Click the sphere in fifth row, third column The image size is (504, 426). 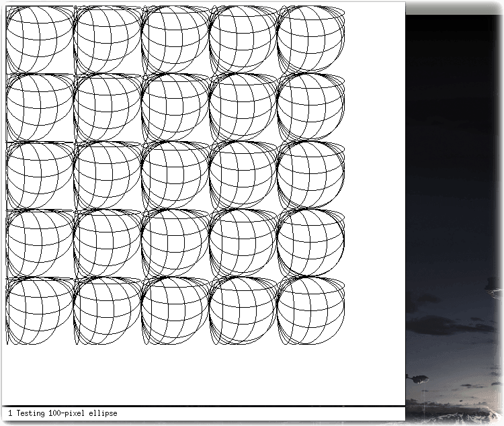click(175, 311)
